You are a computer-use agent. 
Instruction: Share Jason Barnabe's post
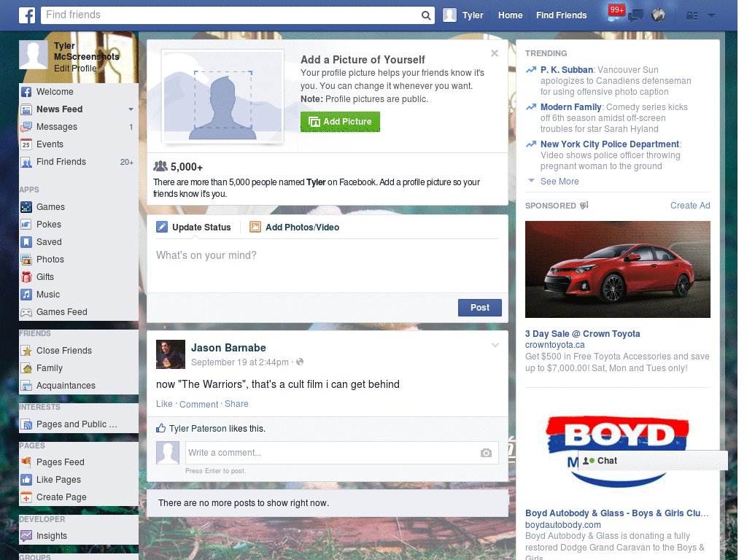click(236, 404)
